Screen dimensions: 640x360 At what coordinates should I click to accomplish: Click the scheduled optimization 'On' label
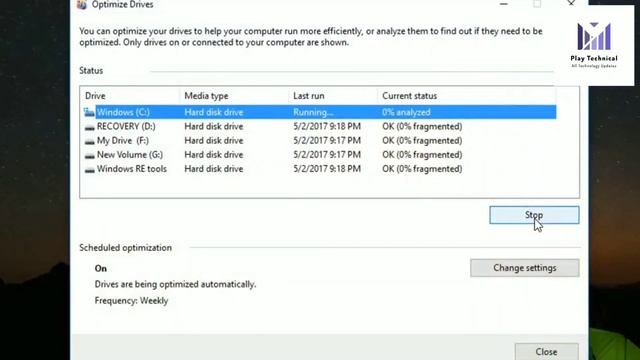pyautogui.click(x=100, y=269)
